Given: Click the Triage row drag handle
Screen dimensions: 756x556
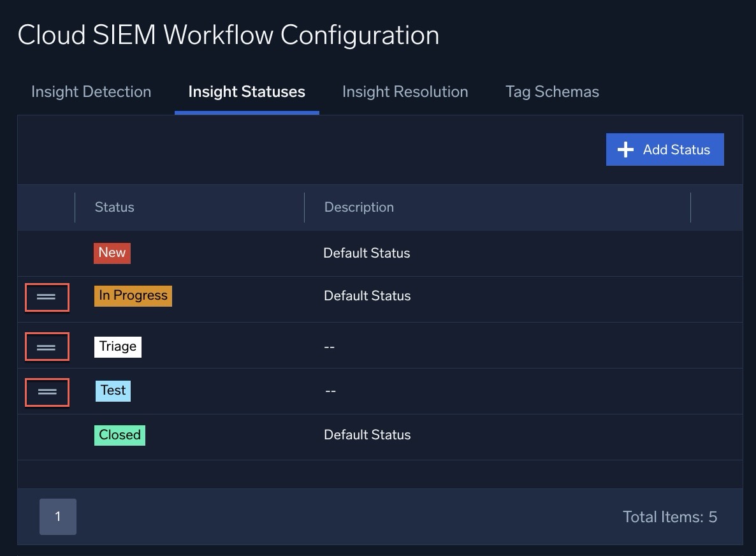Looking at the screenshot, I should (x=47, y=347).
